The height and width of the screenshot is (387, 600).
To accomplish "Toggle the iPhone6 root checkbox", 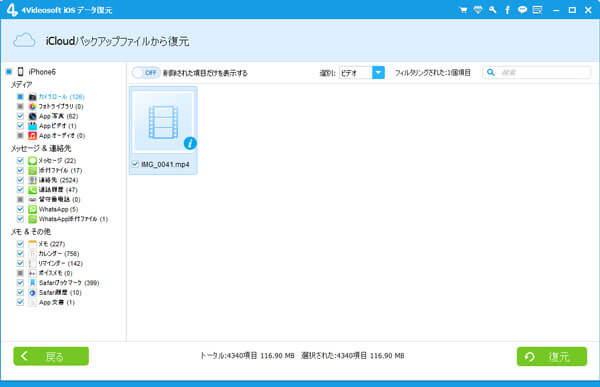I will tap(9, 72).
